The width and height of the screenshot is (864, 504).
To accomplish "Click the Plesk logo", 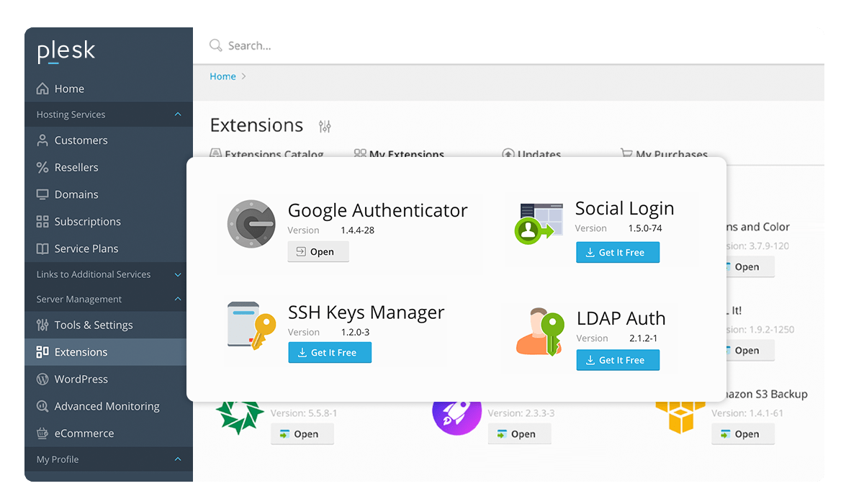I will pos(66,52).
